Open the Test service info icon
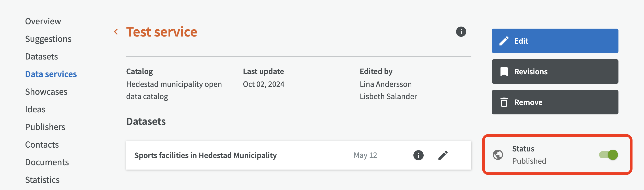This screenshot has width=644, height=190. tap(461, 32)
